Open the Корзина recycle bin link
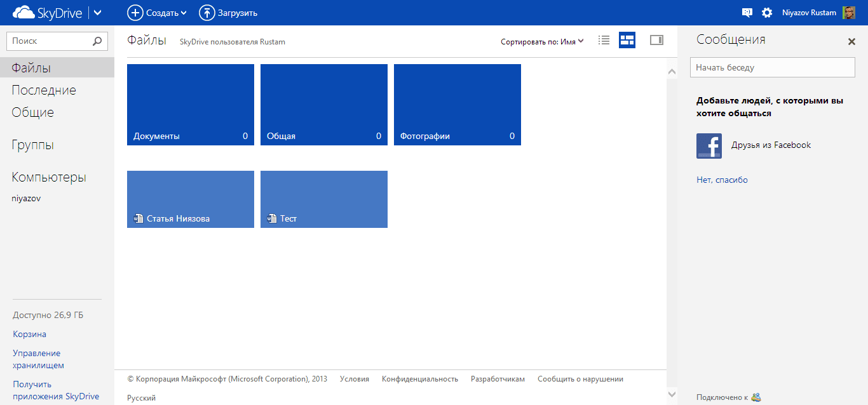This screenshot has height=405, width=868. [29, 334]
